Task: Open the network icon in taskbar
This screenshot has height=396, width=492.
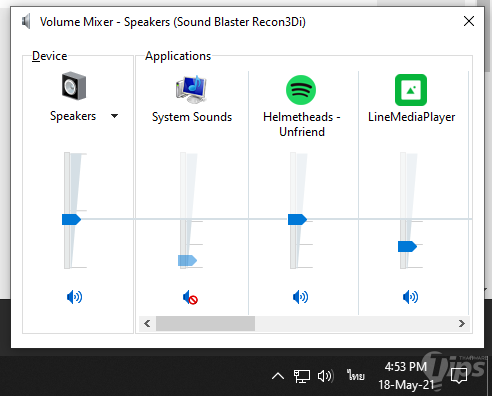Action: 302,376
